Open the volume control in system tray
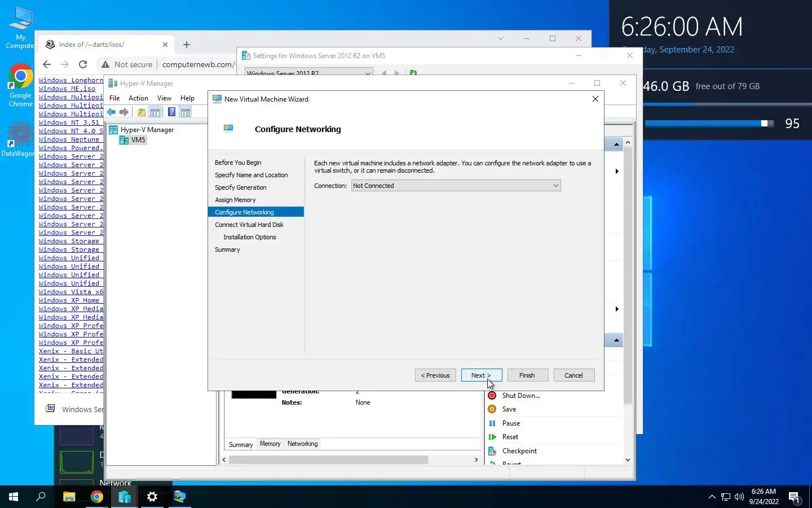The image size is (812, 508). 739,497
